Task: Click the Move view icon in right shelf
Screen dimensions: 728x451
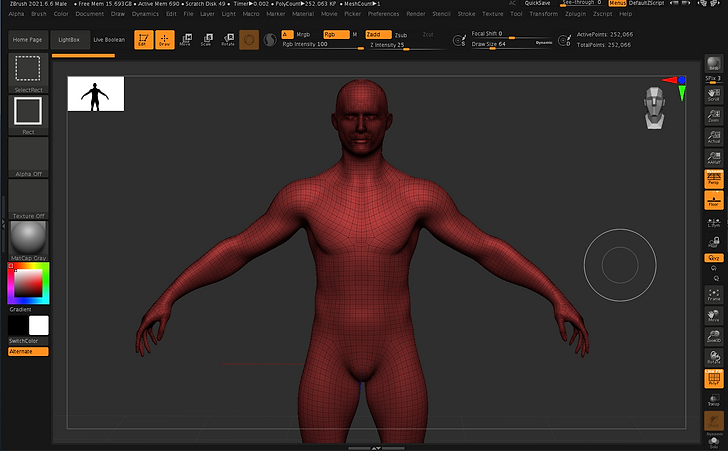Action: click(x=714, y=316)
